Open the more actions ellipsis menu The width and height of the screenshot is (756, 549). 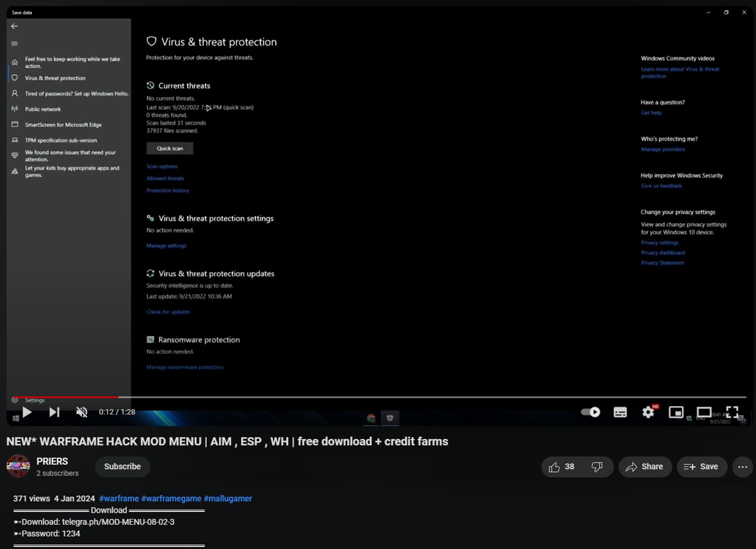pos(743,467)
